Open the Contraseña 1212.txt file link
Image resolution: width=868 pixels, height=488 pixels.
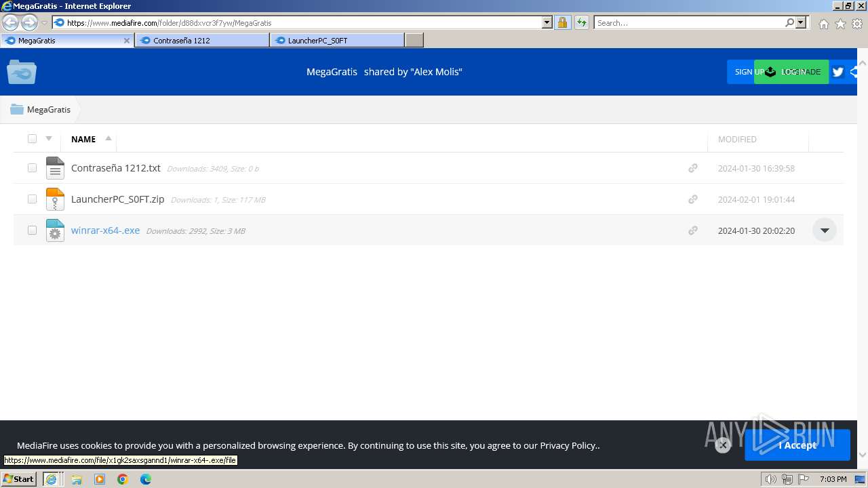pos(116,168)
